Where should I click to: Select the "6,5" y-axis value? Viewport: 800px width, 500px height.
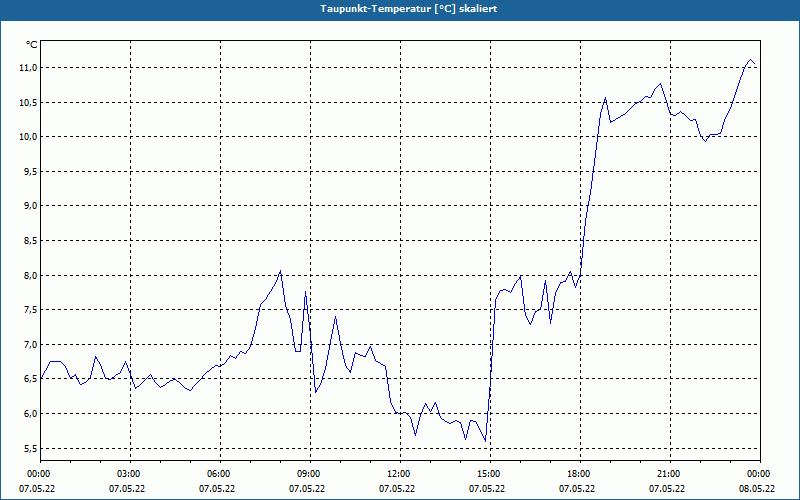click(30, 379)
